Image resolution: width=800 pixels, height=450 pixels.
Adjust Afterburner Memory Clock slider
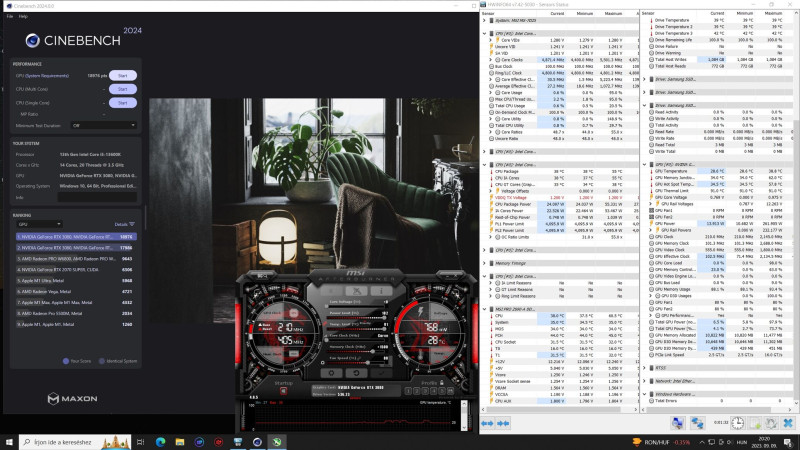click(x=357, y=352)
